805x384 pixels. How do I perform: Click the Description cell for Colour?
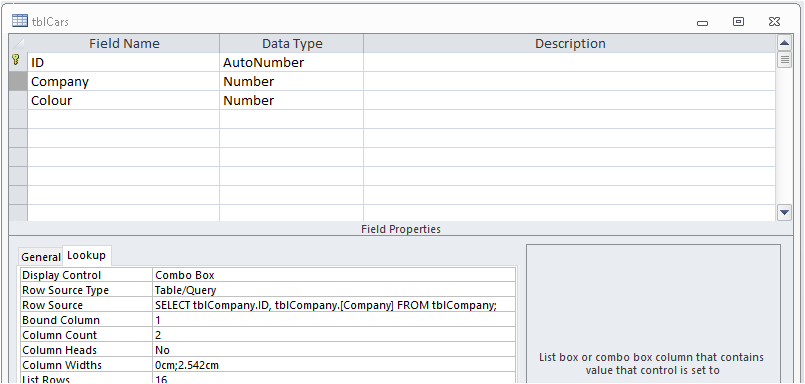point(569,101)
